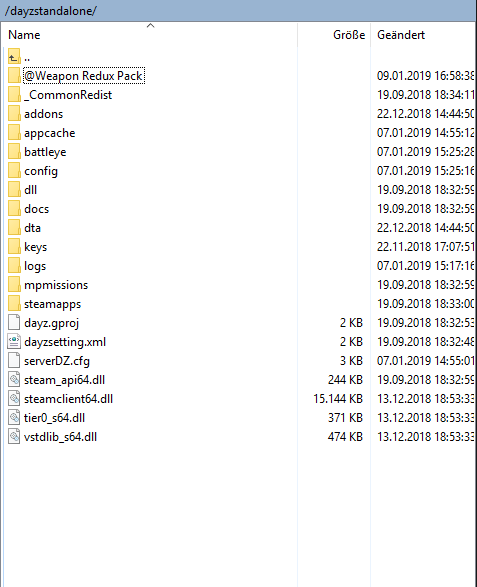The height and width of the screenshot is (587, 477).
Task: Select the 'steam_api64.dll' file name
Action: (64, 380)
